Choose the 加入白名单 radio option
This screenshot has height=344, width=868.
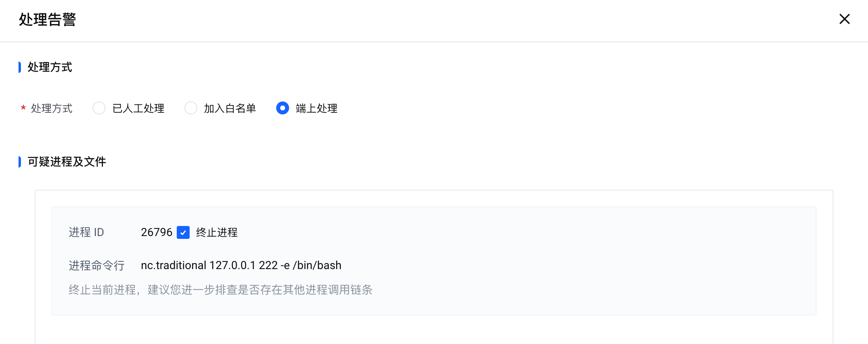[x=191, y=108]
